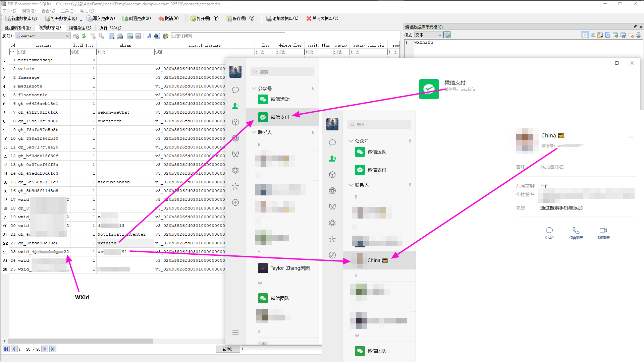Click horizontal scrollbar of data table

pos(80,341)
